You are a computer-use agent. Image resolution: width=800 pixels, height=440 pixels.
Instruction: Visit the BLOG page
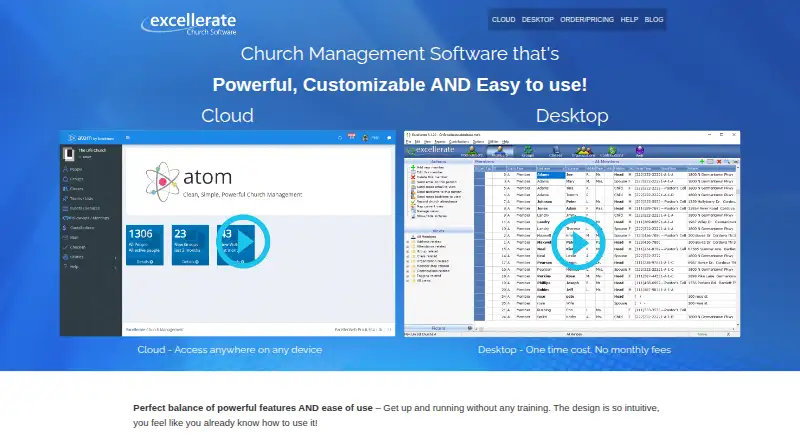[654, 19]
